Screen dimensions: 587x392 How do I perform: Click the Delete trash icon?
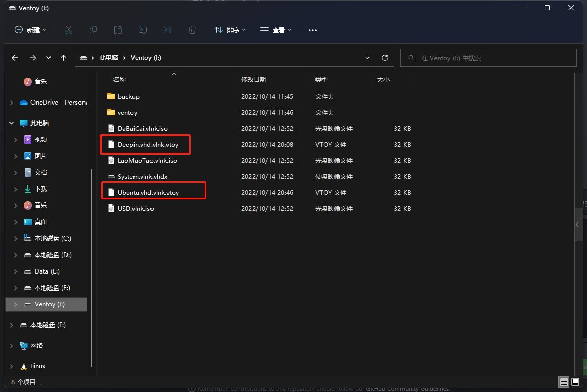pyautogui.click(x=192, y=30)
